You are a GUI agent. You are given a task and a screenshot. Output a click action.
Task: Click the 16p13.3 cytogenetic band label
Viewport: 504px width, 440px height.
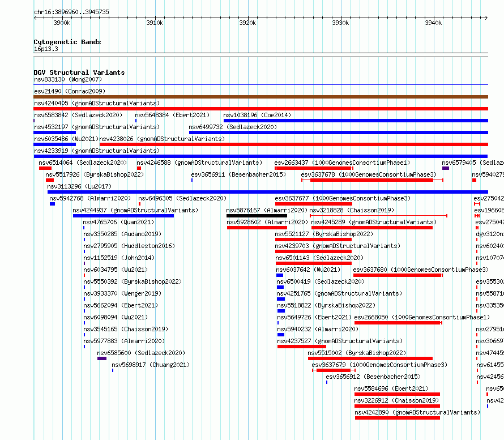(x=46, y=49)
